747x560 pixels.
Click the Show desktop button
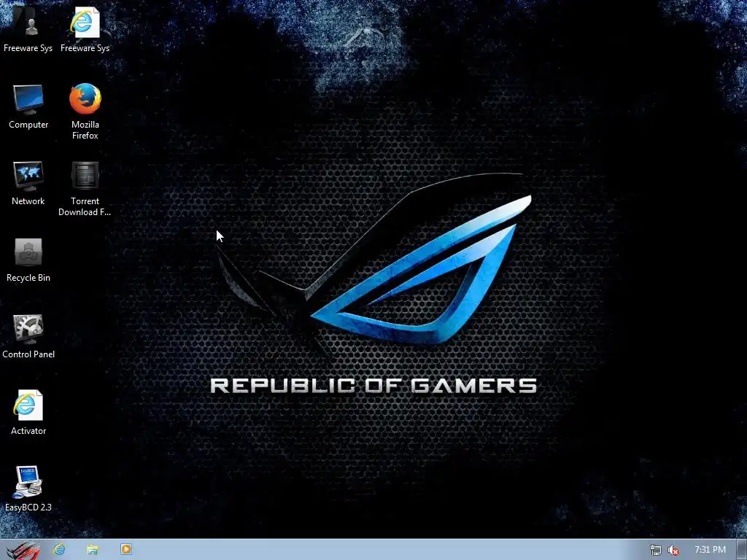(x=742, y=550)
